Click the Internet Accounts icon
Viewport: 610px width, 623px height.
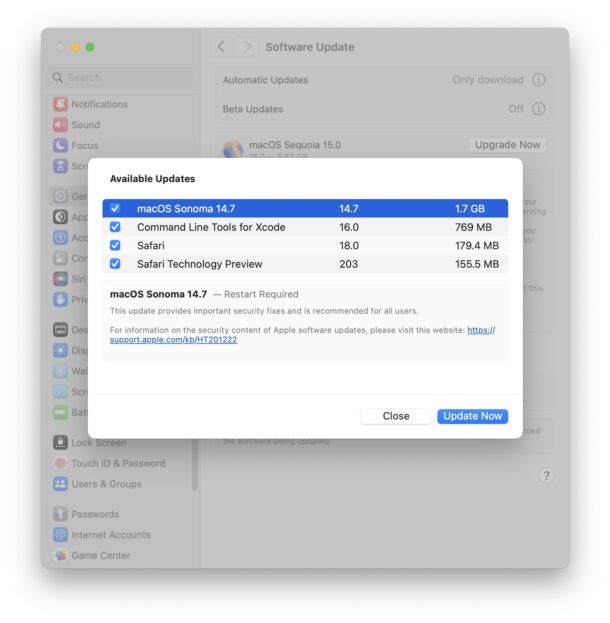(x=61, y=535)
